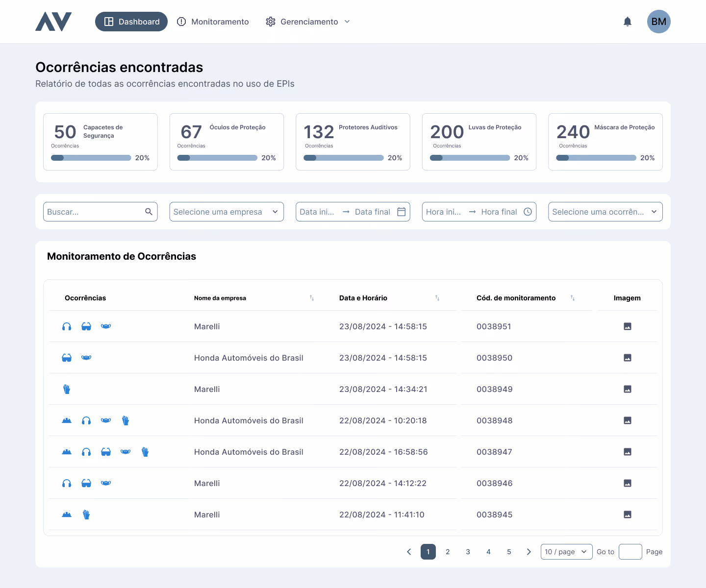Click the mask icon in row 0038946
706x588 pixels.
click(x=106, y=483)
